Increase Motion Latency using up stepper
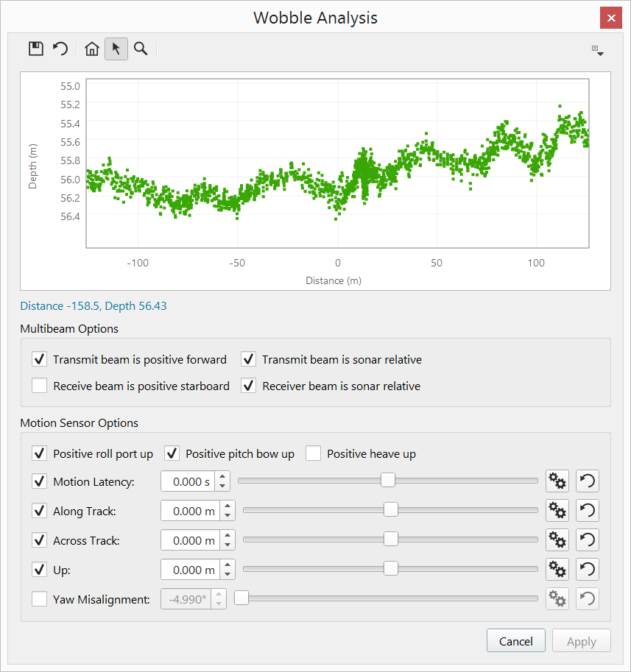Screen dimensions: 631x672 click(223, 476)
